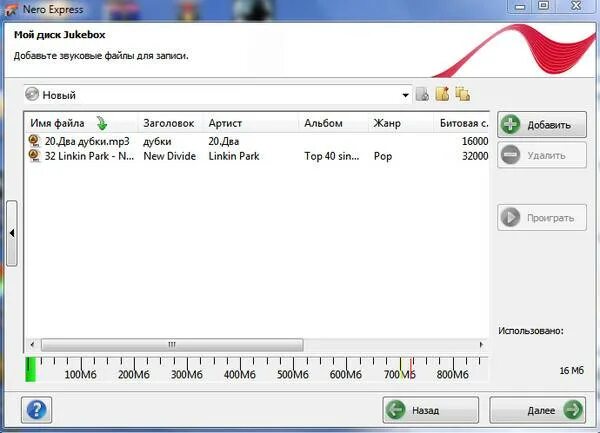Viewport: 600px width, 433px height.
Task: Select file 32 Linkin Park - N...
Action: click(x=89, y=156)
